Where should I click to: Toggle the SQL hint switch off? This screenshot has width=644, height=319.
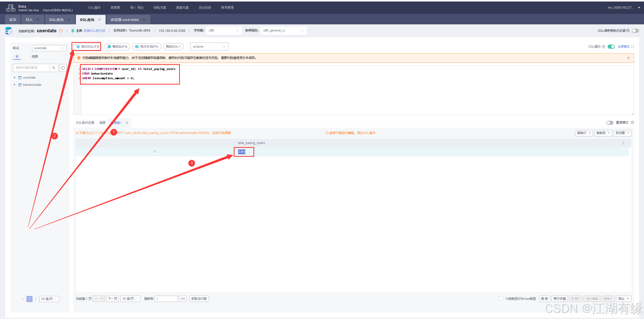tap(611, 47)
